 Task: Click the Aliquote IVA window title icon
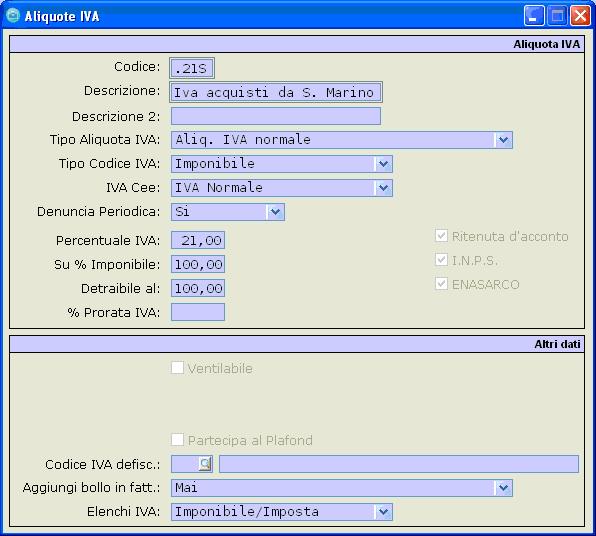tap(13, 16)
